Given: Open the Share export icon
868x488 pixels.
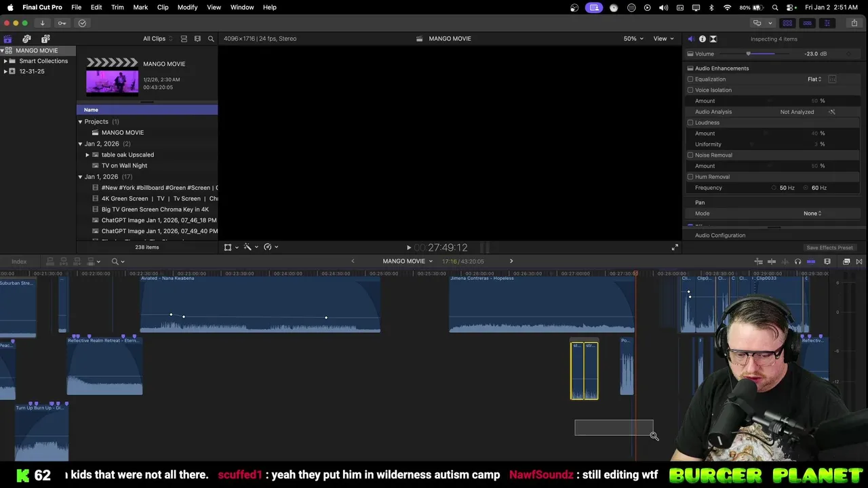Looking at the screenshot, I should coord(854,23).
